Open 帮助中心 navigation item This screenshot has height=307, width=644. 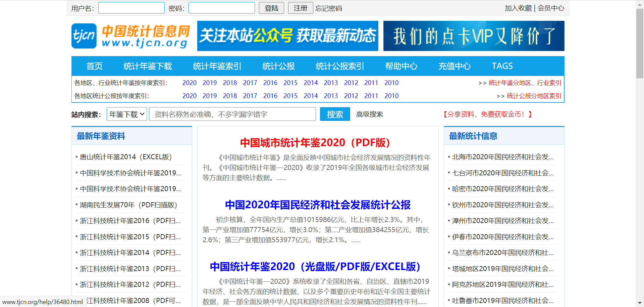pos(401,66)
